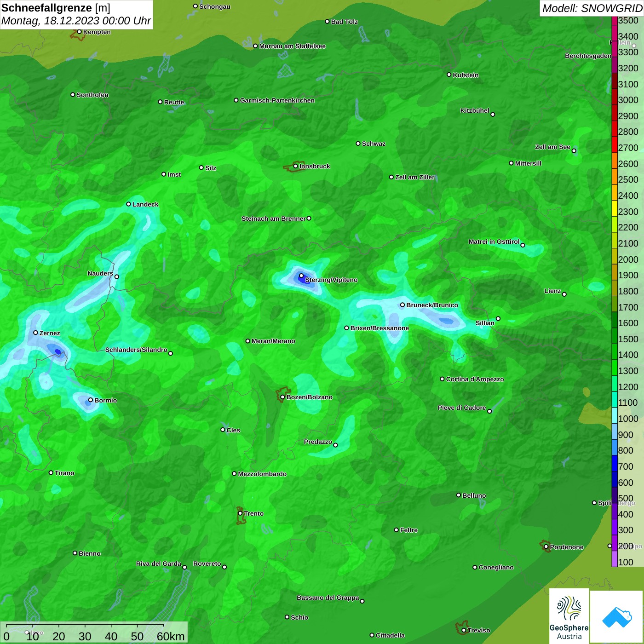The height and width of the screenshot is (644, 644).
Task: Click the Predazzo marker dot
Action: 335,445
